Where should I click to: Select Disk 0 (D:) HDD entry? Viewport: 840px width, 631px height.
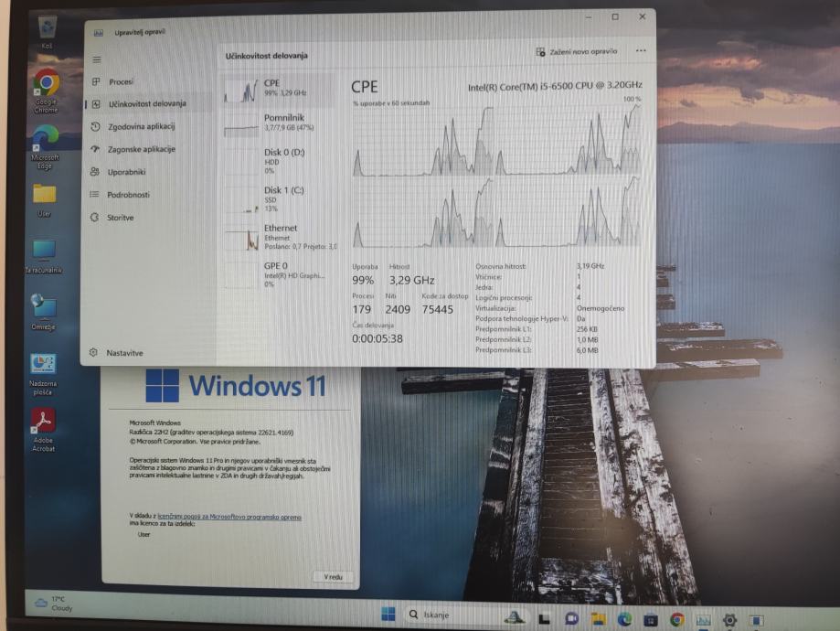tap(279, 161)
